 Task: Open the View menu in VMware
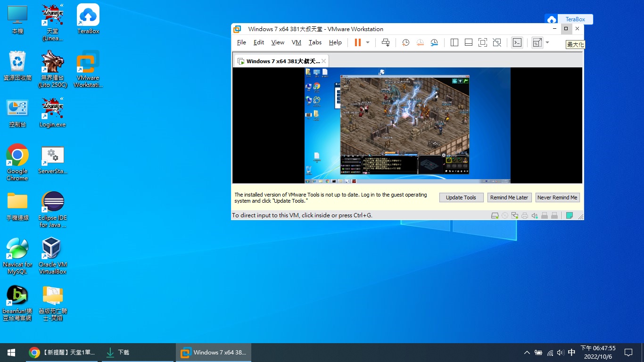(x=278, y=42)
